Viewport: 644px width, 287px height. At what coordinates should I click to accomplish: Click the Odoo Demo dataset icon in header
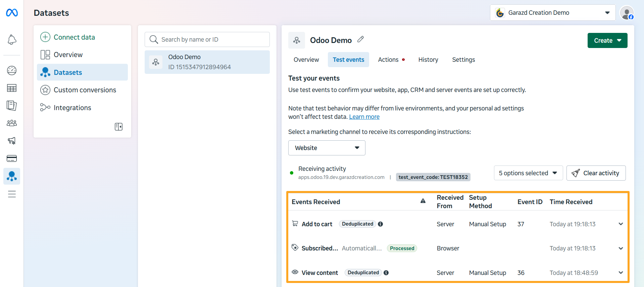pyautogui.click(x=297, y=40)
